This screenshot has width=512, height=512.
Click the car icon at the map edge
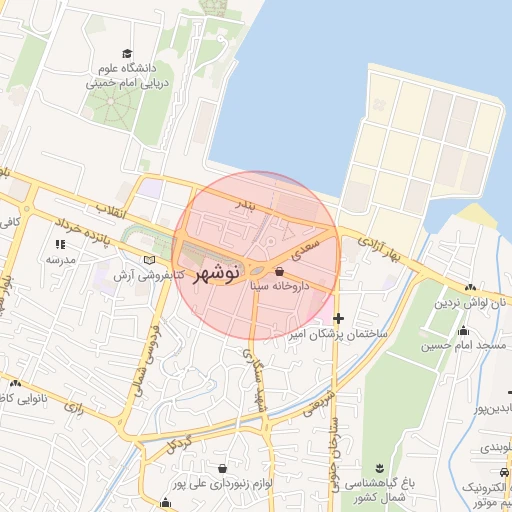(x=504, y=472)
